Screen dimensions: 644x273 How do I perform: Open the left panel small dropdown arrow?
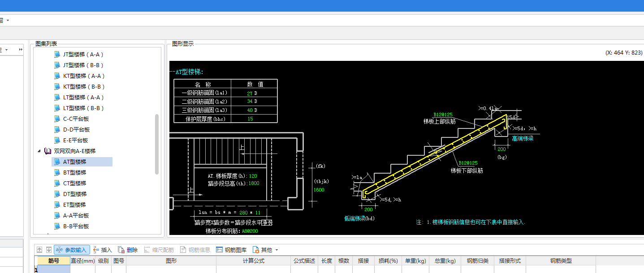[6, 49]
